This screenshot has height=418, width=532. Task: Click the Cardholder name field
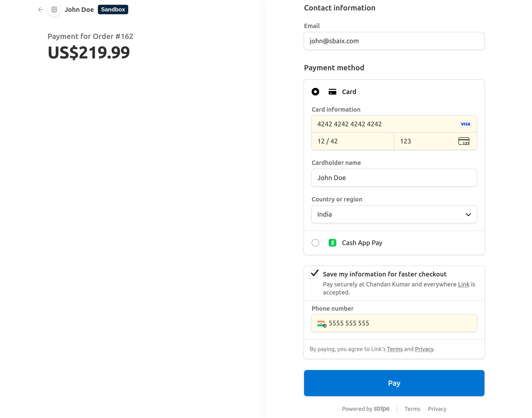pos(394,178)
